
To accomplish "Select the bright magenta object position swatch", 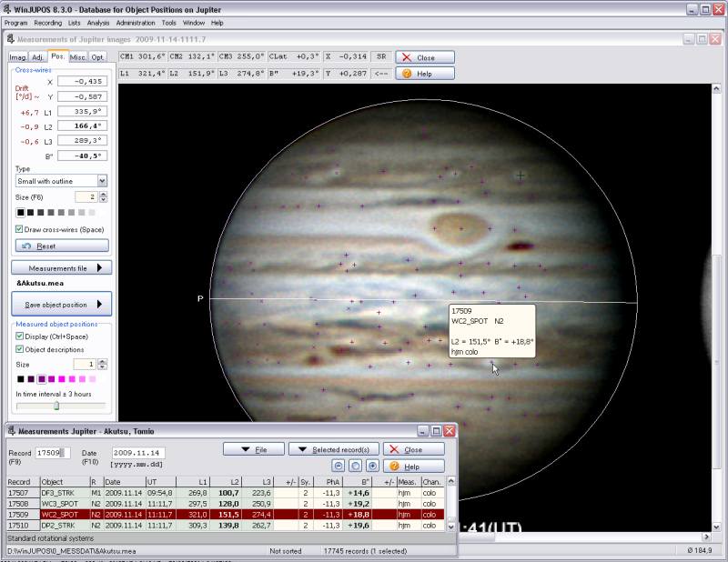I will point(62,379).
